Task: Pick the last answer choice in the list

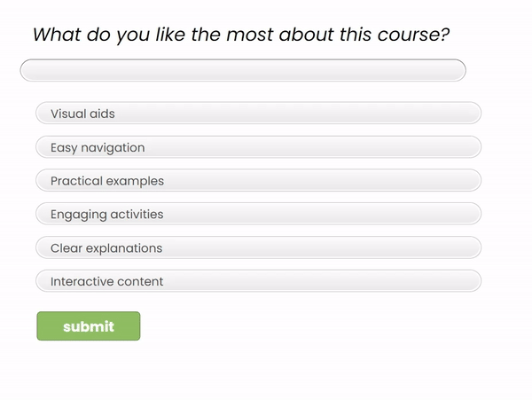Action: tap(258, 281)
